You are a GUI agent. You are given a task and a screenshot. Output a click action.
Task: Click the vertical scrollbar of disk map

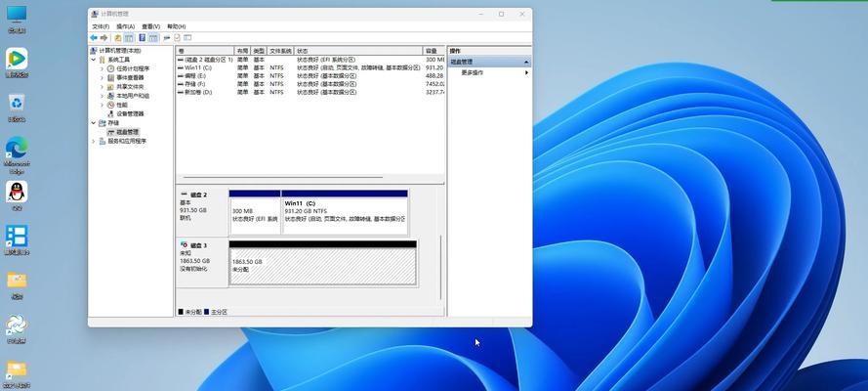[x=441, y=268]
